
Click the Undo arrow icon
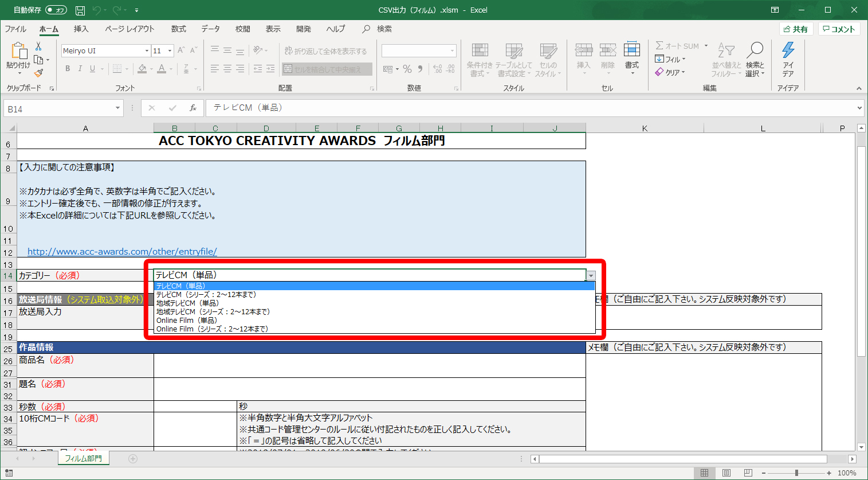tap(97, 10)
